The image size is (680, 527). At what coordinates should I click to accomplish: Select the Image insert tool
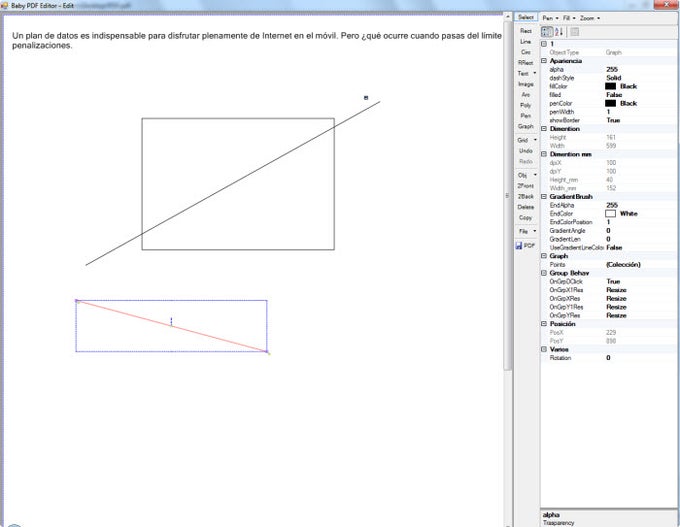click(x=526, y=84)
